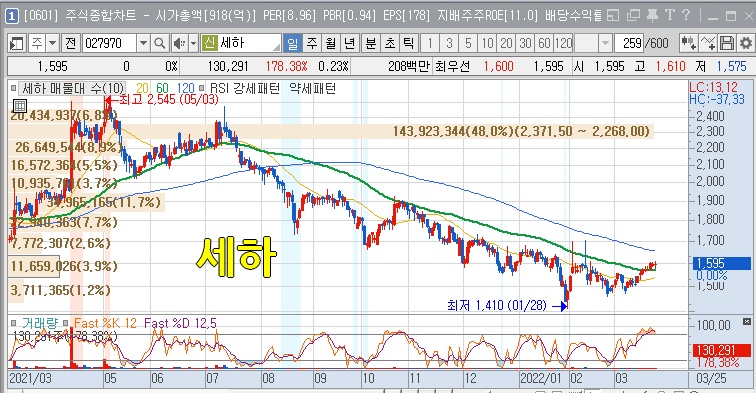Click the green 신 badge beside the stock name
This screenshot has height=393, width=756.
209,43
